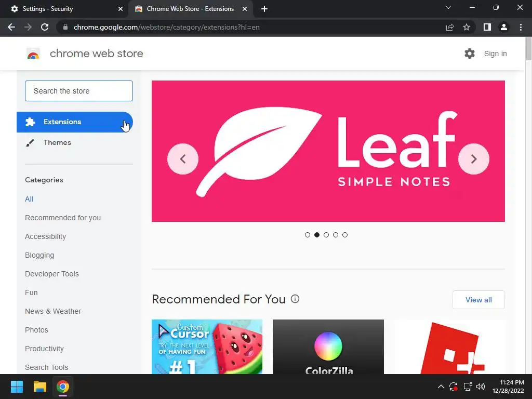
Task: Select the Chrome Web Store - Extensions tab
Action: (190, 9)
